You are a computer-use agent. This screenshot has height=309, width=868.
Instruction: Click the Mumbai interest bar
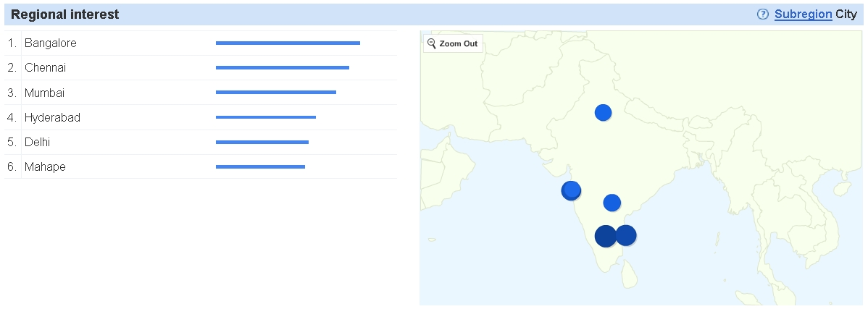point(275,93)
